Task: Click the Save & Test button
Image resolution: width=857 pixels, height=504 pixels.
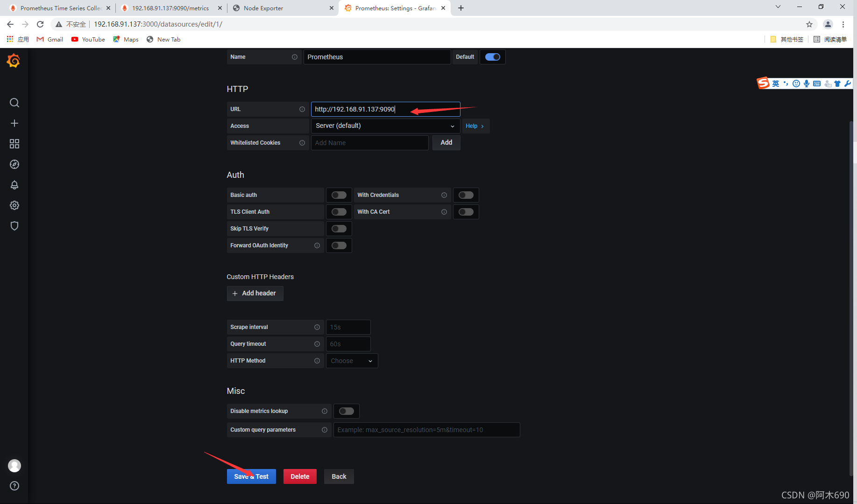Action: [251, 476]
